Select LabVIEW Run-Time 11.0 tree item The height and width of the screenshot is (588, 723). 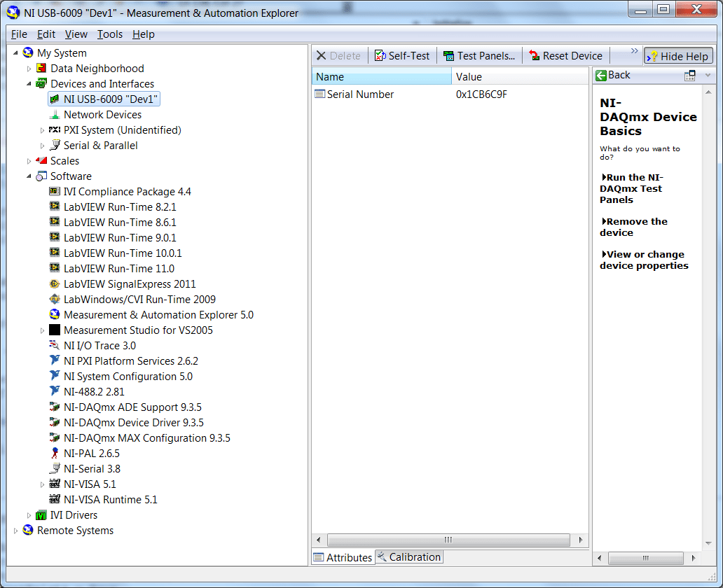[118, 269]
